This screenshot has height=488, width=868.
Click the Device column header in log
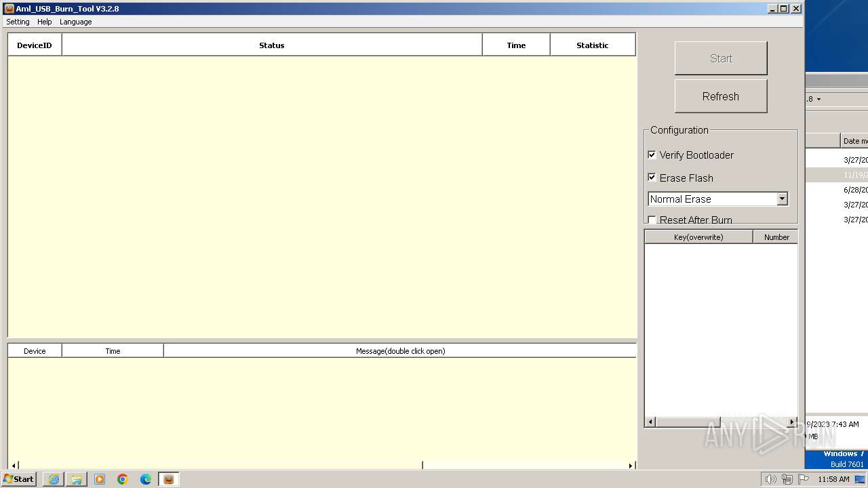35,351
